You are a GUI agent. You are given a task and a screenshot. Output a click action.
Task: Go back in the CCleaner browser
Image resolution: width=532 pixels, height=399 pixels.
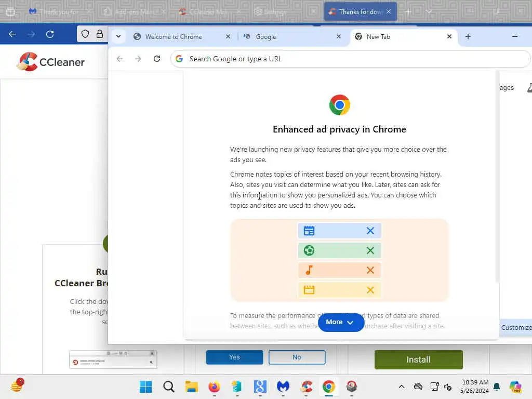pyautogui.click(x=12, y=34)
